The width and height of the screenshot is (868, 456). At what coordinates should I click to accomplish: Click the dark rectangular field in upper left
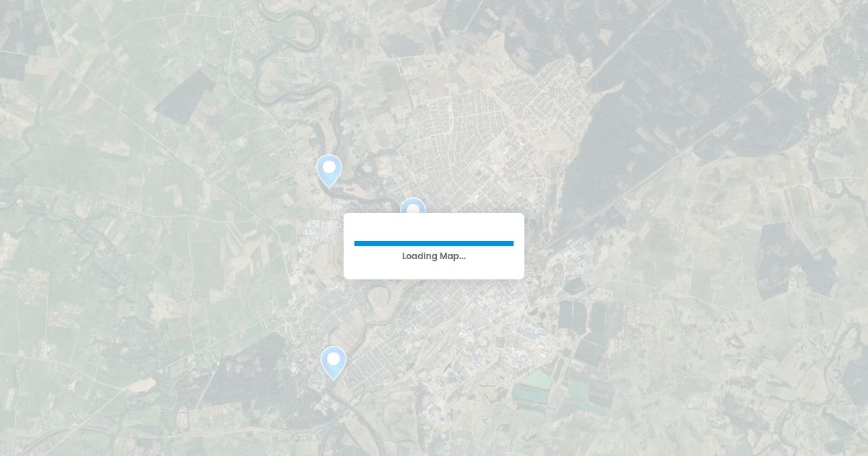pos(185,96)
